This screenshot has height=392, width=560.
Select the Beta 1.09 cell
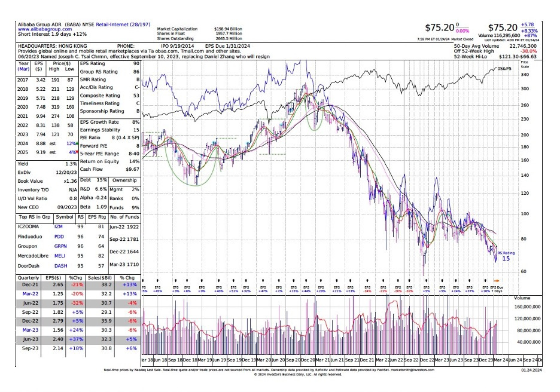[x=93, y=207]
